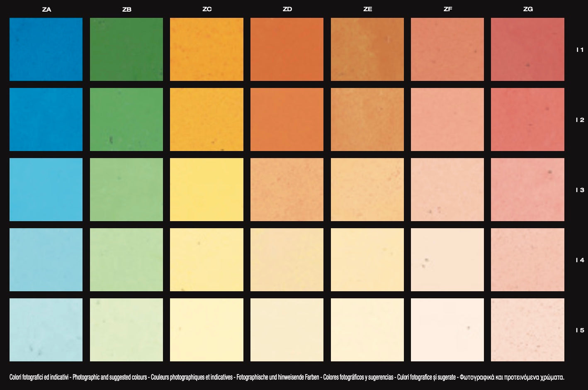Pick the dark green swatch ZB I1
Screen dimensions: 588x390
pos(126,49)
